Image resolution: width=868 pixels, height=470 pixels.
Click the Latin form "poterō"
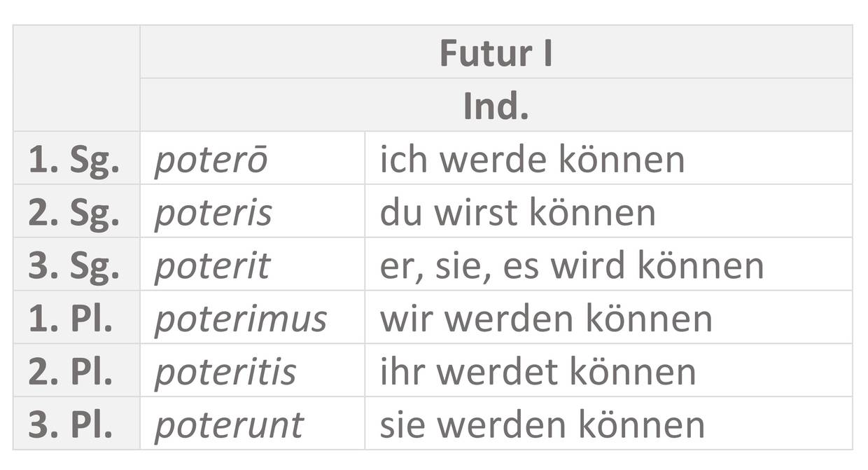coord(211,160)
